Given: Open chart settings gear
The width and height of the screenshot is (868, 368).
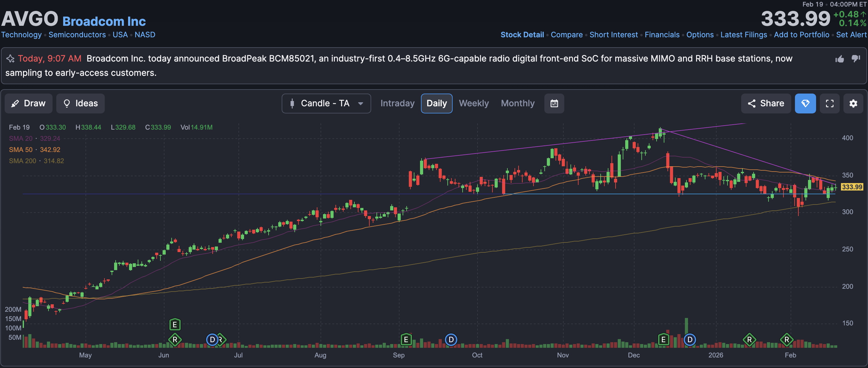Looking at the screenshot, I should tap(853, 103).
